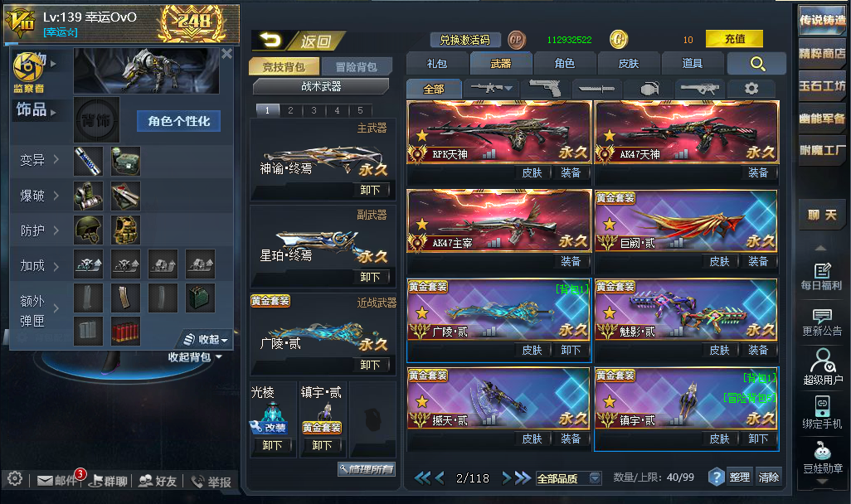
Task: Switch to backpack page 3
Action: pos(314,110)
